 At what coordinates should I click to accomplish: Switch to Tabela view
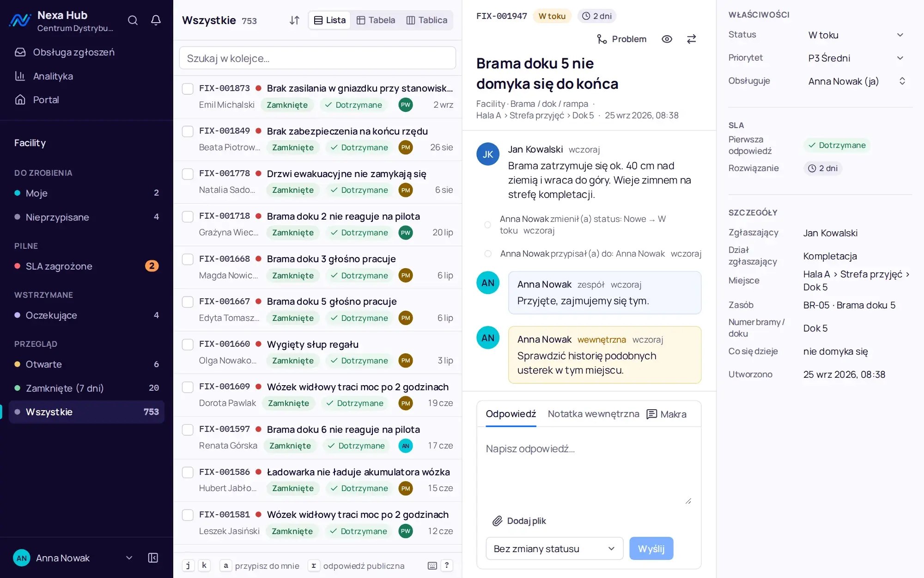click(x=376, y=20)
